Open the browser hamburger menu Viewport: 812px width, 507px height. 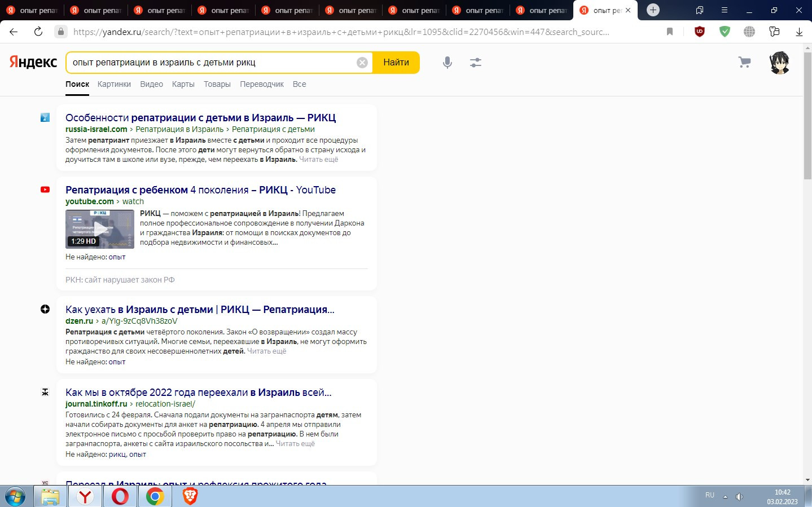tap(725, 10)
